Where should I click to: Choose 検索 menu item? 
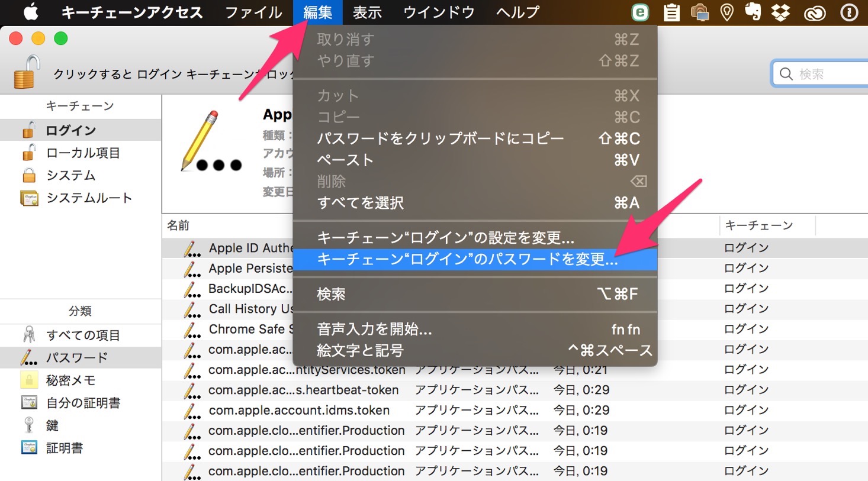475,294
